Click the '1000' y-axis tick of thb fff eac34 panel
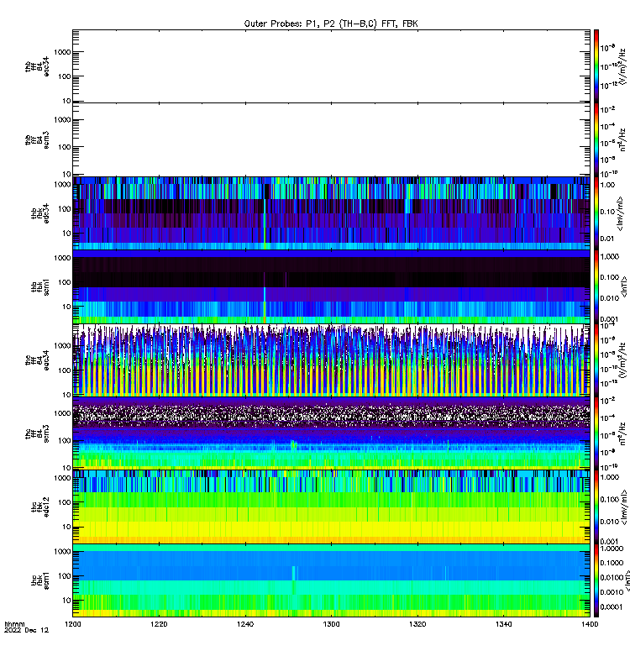The height and width of the screenshot is (672, 630). [62, 52]
